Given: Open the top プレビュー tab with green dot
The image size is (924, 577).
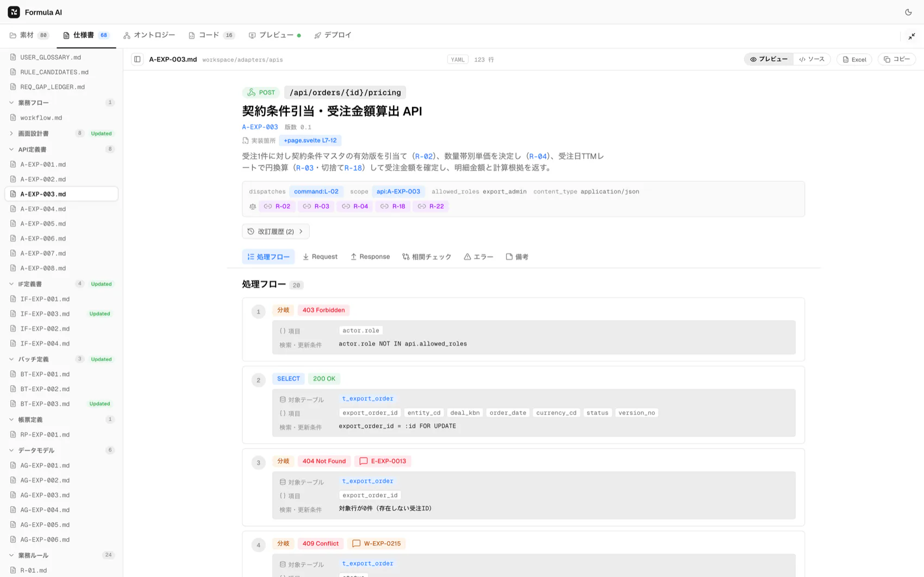Looking at the screenshot, I should 274,35.
